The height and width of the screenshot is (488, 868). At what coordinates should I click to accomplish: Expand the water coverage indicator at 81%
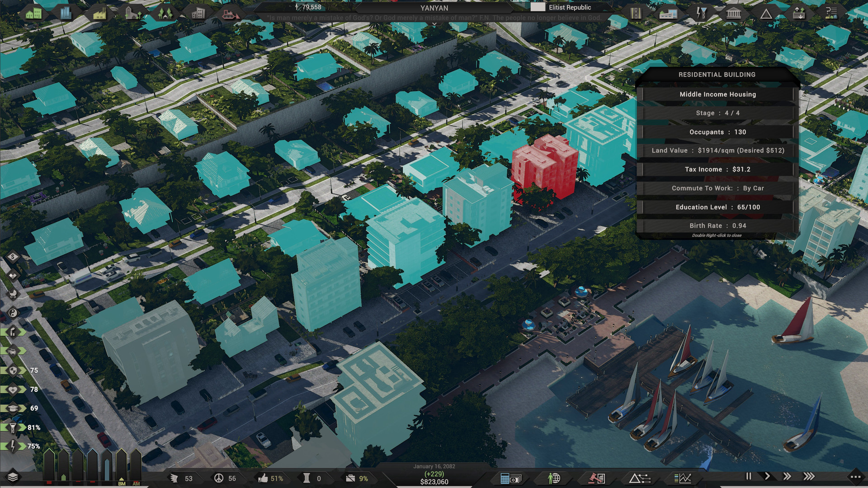(x=14, y=427)
